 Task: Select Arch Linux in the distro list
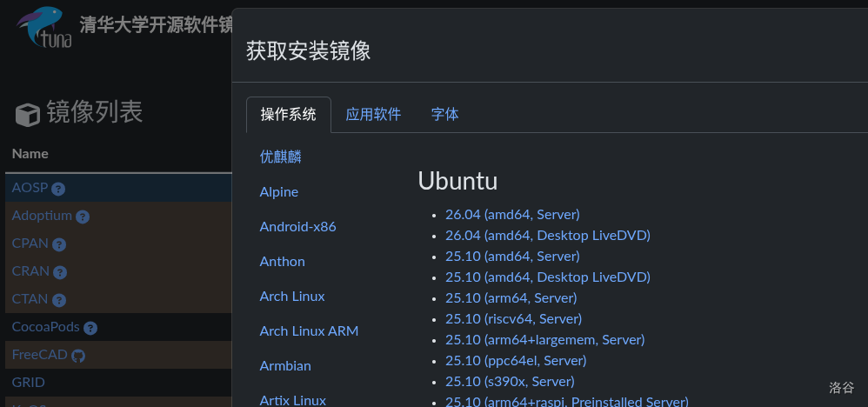(292, 297)
